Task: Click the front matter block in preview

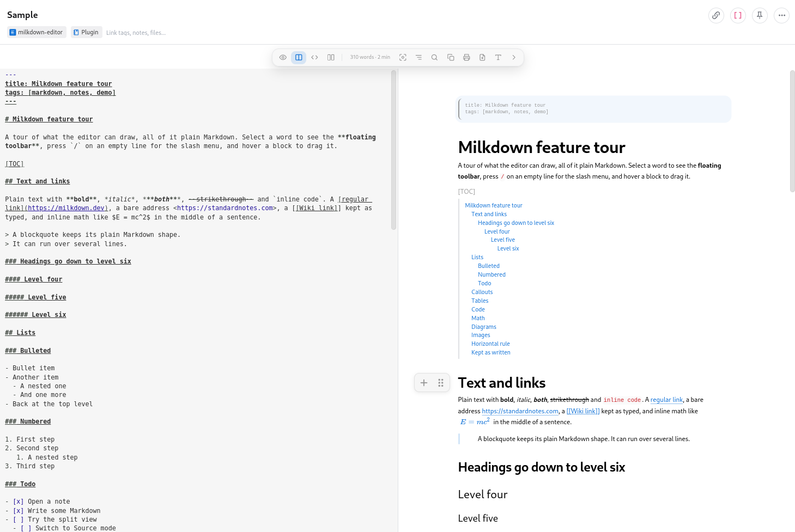Action: point(593,109)
